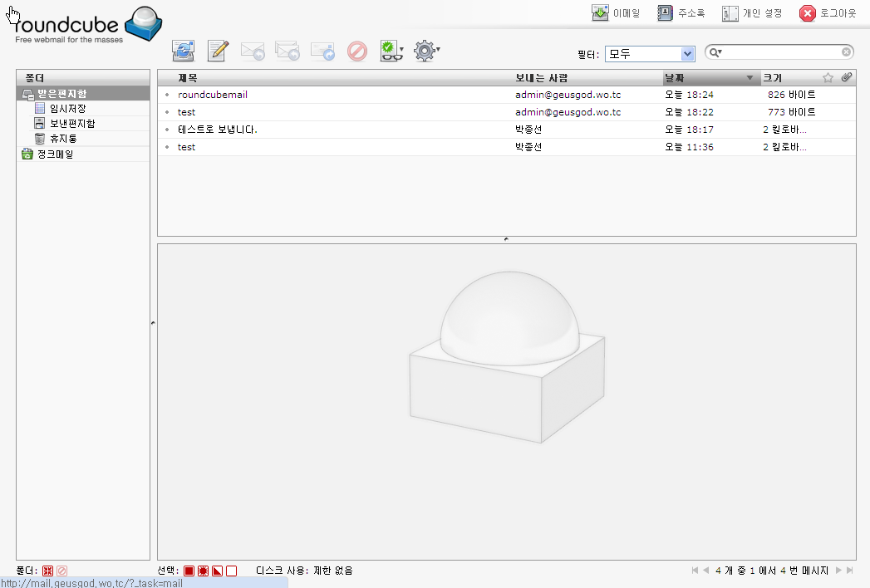Open the mark messages menu with glasses icon

click(x=391, y=51)
